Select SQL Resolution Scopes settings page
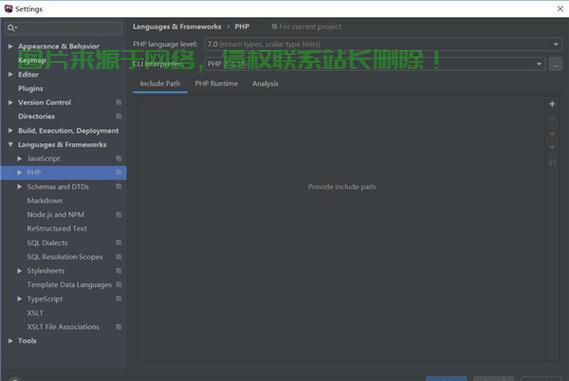 pyautogui.click(x=65, y=257)
